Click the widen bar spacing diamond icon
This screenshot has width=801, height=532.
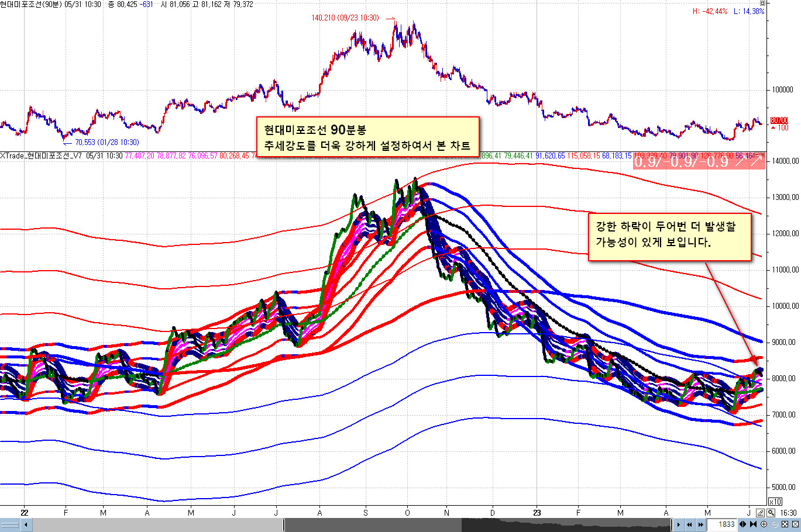pyautogui.click(x=743, y=524)
